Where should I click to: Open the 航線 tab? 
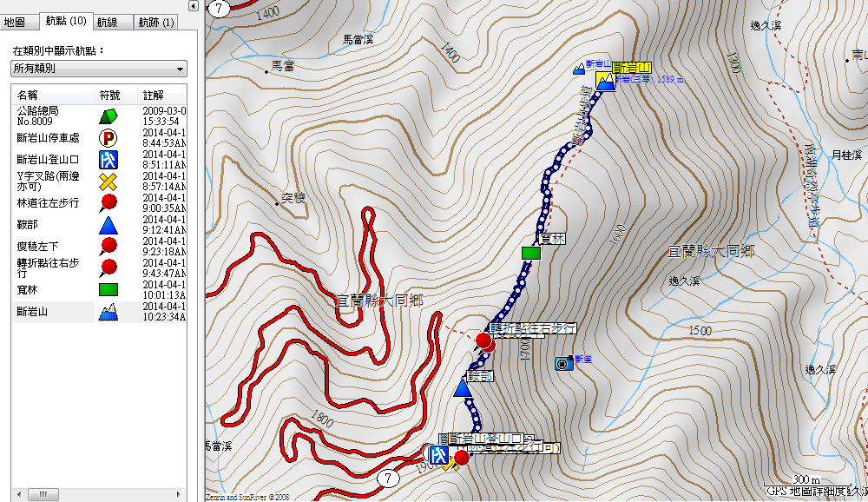(x=108, y=22)
